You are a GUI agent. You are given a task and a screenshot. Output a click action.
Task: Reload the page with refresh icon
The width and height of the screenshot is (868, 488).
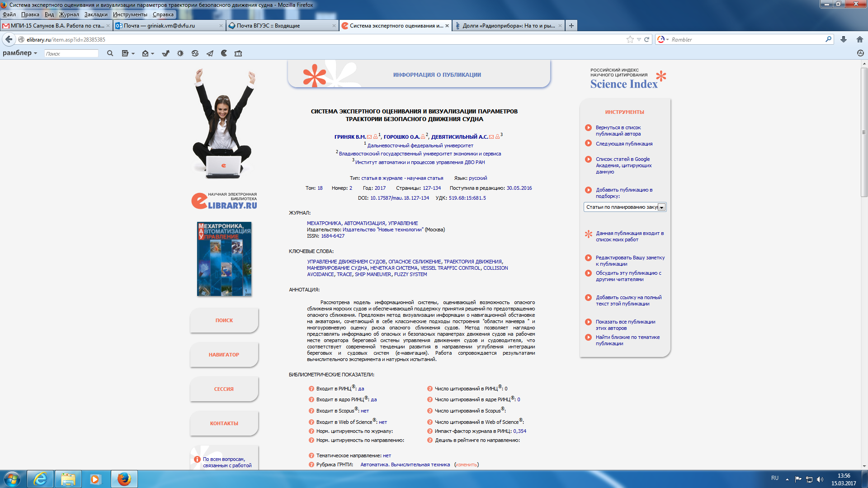(x=647, y=39)
